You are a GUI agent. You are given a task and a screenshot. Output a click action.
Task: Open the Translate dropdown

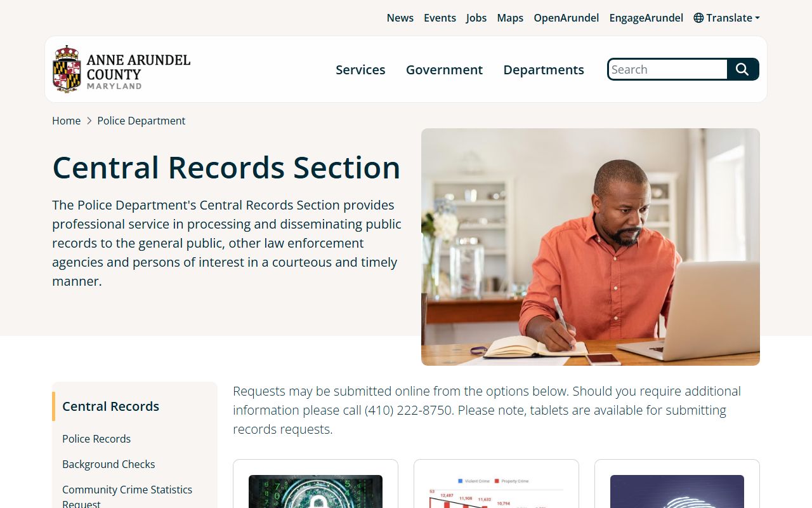pyautogui.click(x=726, y=18)
